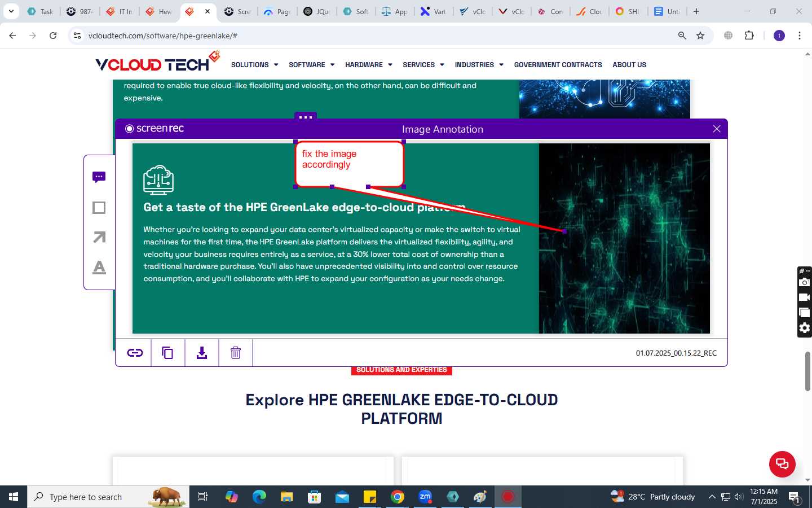812x508 pixels.
Task: Open Zoom from taskbar
Action: [425, 497]
